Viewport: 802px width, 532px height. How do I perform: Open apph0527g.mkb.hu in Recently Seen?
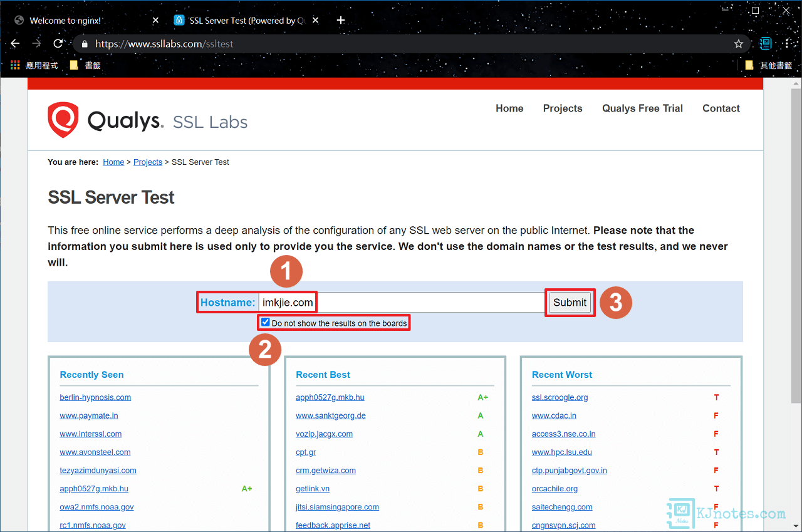click(x=94, y=488)
